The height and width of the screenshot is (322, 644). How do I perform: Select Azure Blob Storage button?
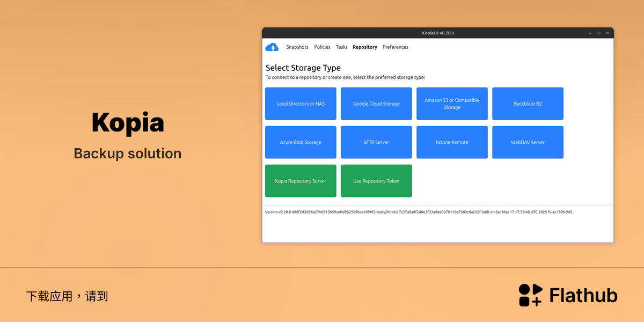coord(301,142)
